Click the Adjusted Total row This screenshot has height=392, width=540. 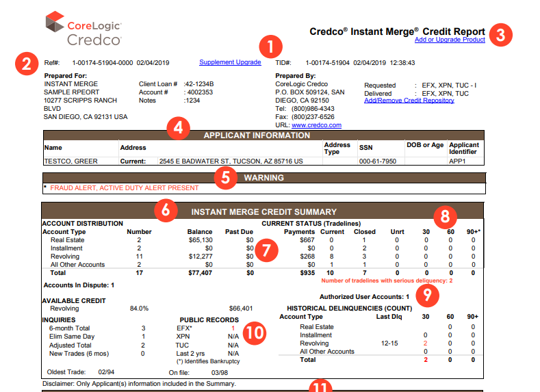point(97,345)
